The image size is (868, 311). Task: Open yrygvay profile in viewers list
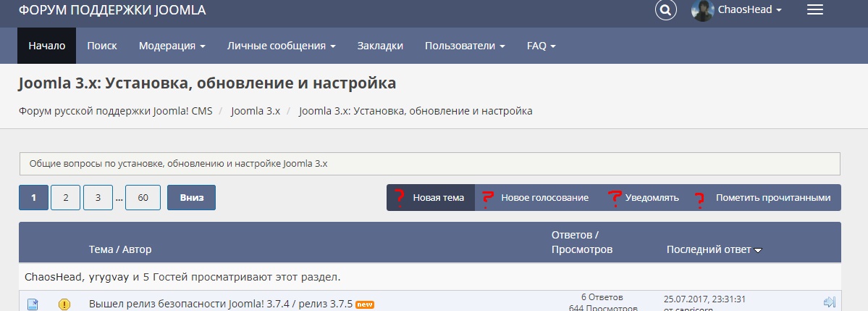point(109,277)
